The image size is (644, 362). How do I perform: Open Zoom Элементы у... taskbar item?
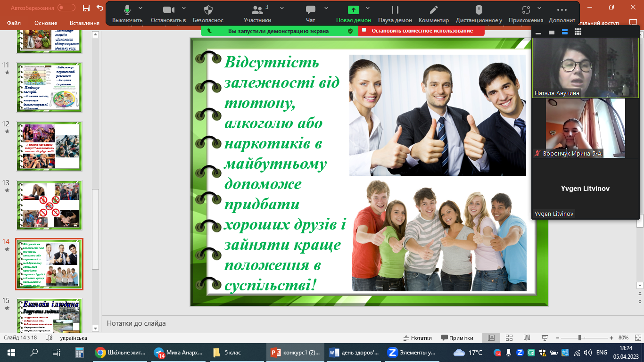(x=412, y=352)
